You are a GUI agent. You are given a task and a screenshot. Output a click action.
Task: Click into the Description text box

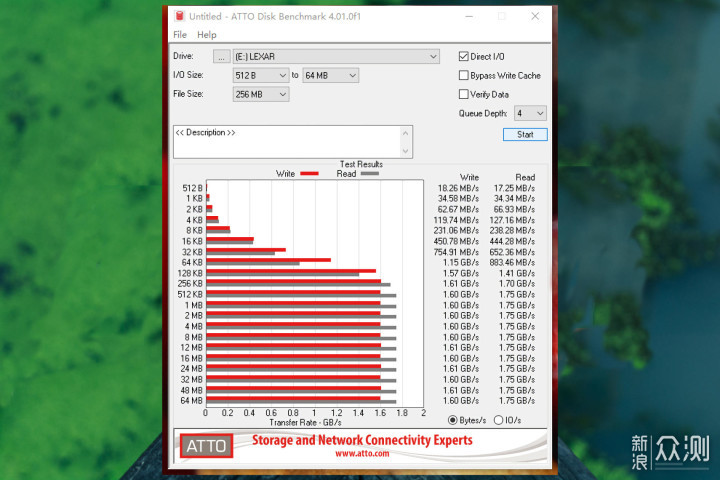tap(287, 142)
